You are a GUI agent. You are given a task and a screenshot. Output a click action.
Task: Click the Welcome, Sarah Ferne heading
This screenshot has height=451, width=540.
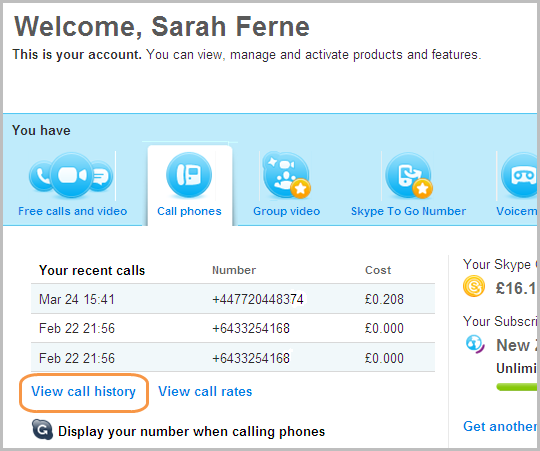pos(162,27)
